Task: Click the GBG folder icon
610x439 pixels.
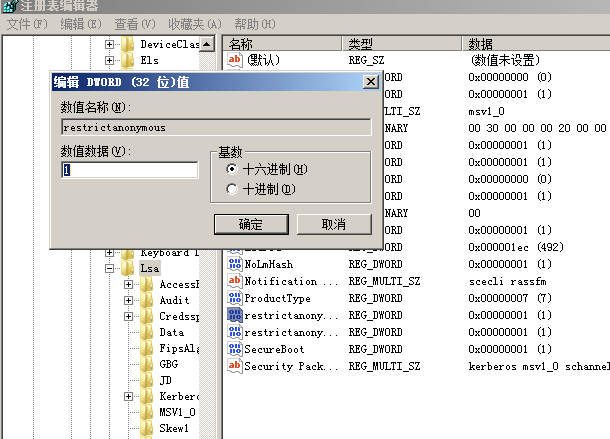Action: 147,364
